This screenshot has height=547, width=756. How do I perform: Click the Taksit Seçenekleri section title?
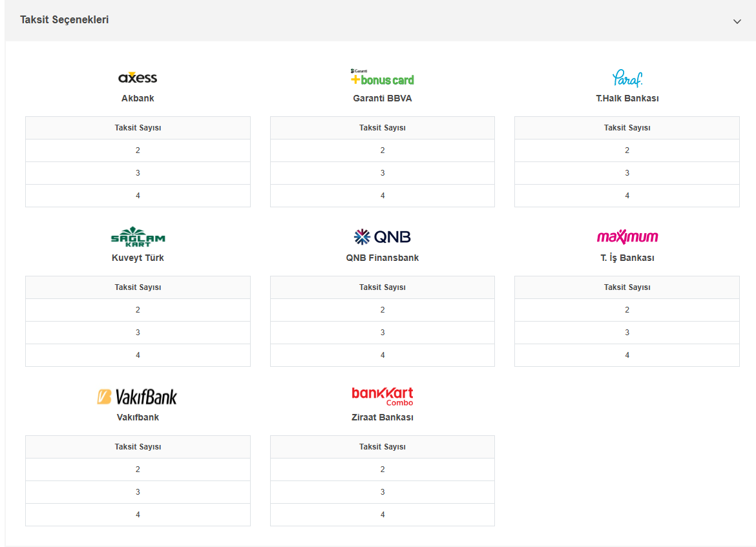pos(65,20)
